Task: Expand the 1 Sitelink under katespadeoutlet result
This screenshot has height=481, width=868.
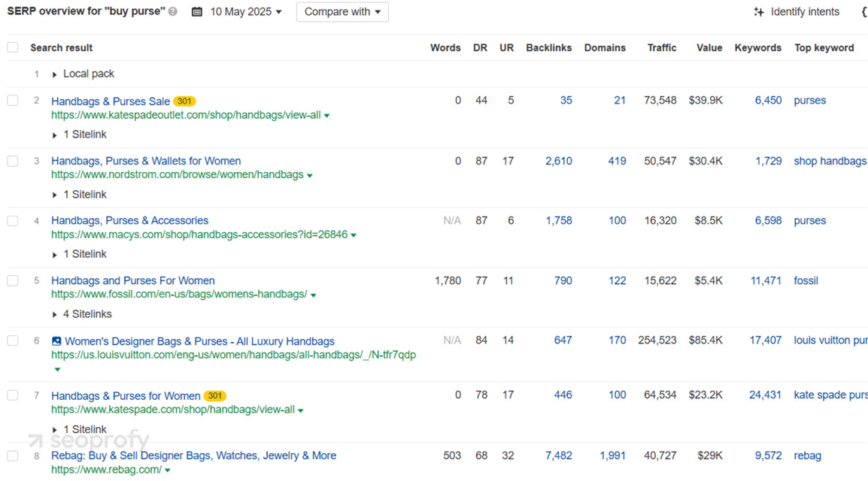Action: 54,135
